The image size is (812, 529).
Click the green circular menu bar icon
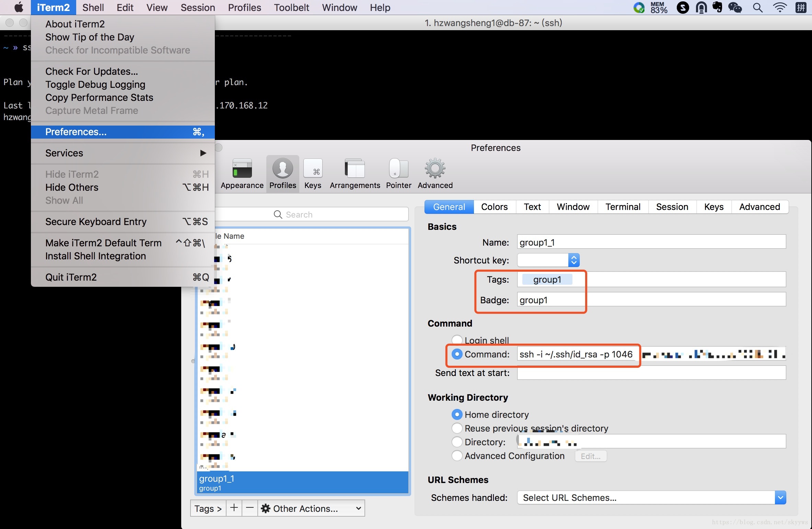click(639, 7)
